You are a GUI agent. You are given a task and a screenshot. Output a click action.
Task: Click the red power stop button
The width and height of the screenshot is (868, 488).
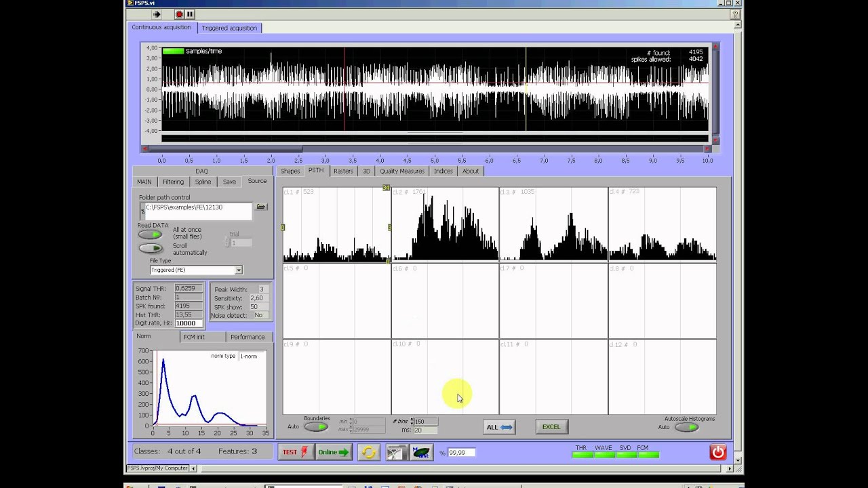tap(717, 451)
